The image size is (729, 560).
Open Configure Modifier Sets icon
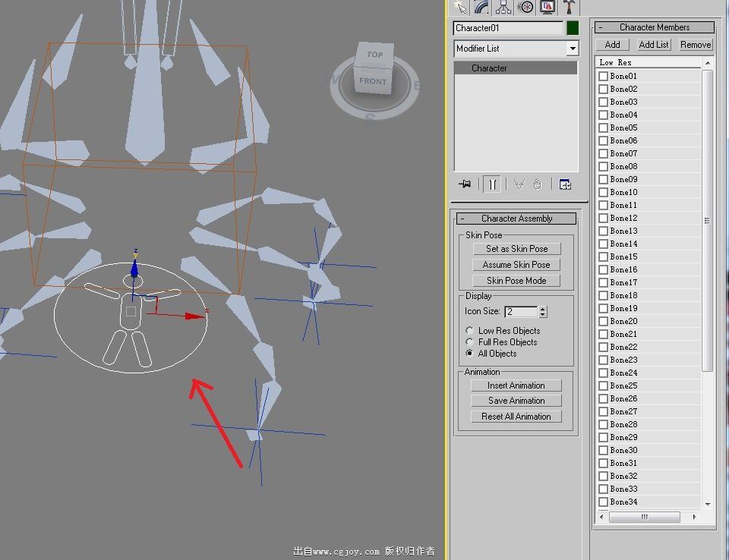click(564, 184)
